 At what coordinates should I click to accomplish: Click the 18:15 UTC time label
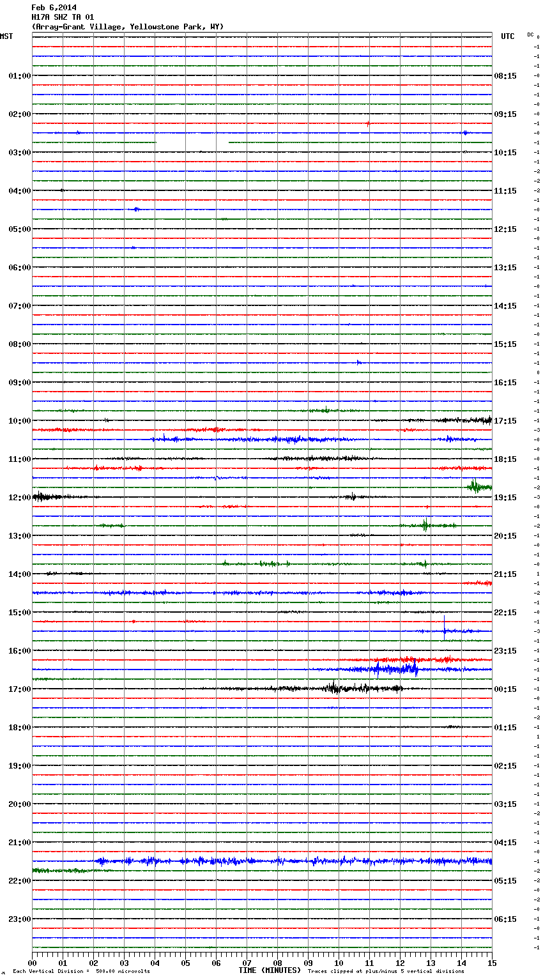pyautogui.click(x=505, y=459)
